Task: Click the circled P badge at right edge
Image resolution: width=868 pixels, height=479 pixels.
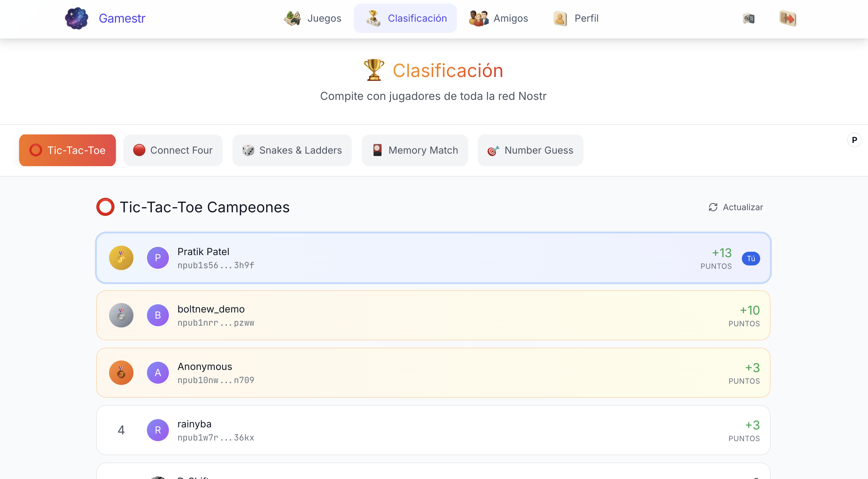Action: 854,140
